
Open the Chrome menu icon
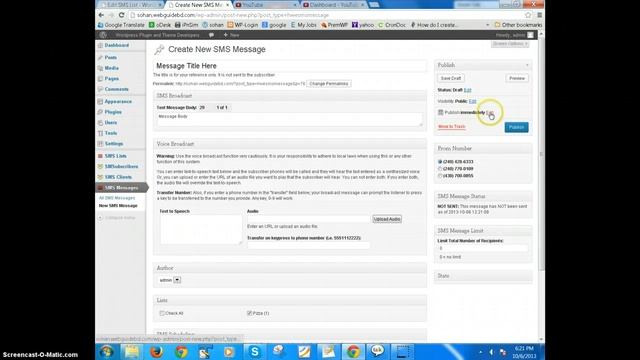tap(539, 15)
